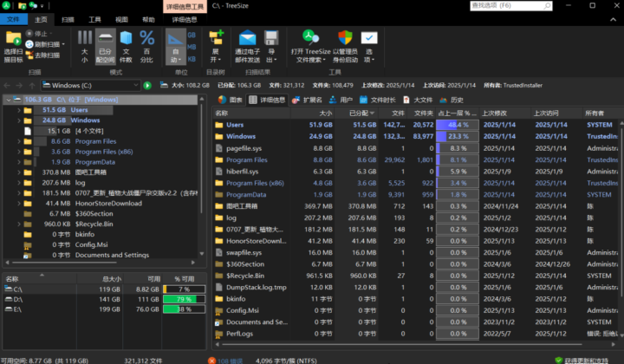
Task: Open the Windows (C:) path dropdown
Action: coord(136,85)
